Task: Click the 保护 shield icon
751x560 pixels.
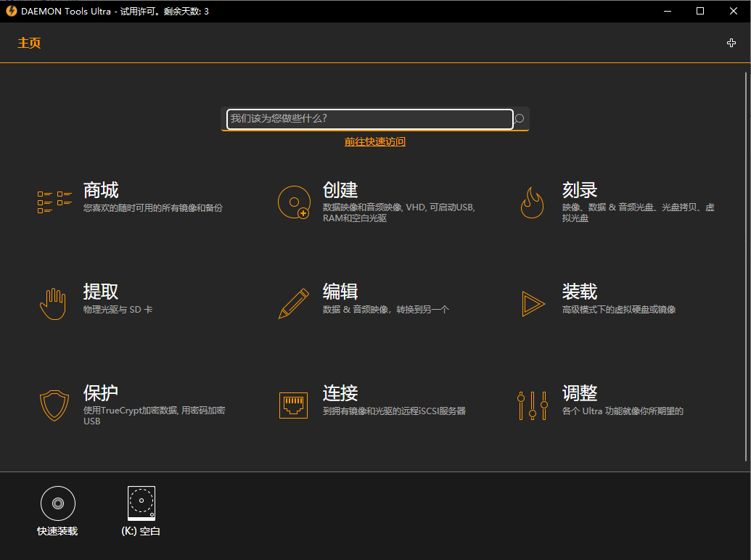Action: (x=54, y=405)
